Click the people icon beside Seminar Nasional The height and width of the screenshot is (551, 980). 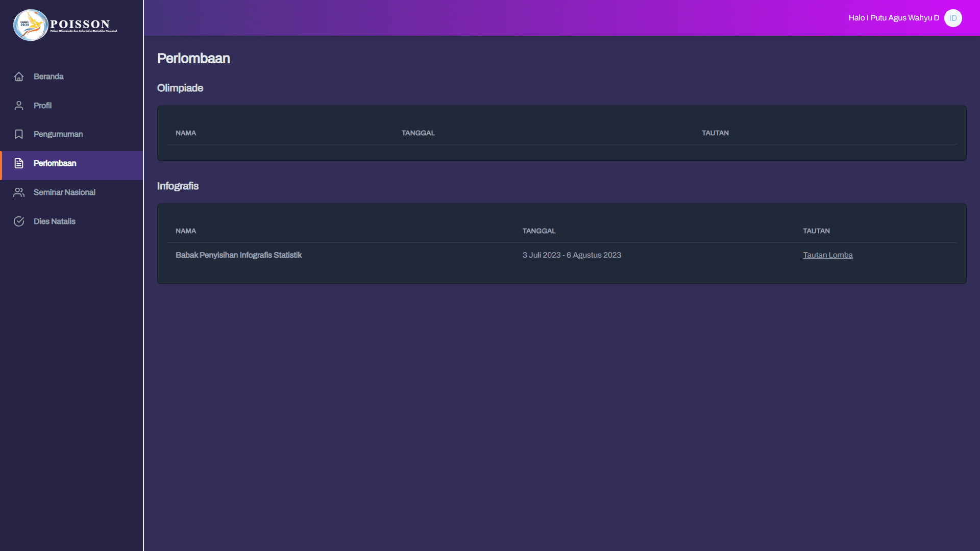[x=19, y=192]
